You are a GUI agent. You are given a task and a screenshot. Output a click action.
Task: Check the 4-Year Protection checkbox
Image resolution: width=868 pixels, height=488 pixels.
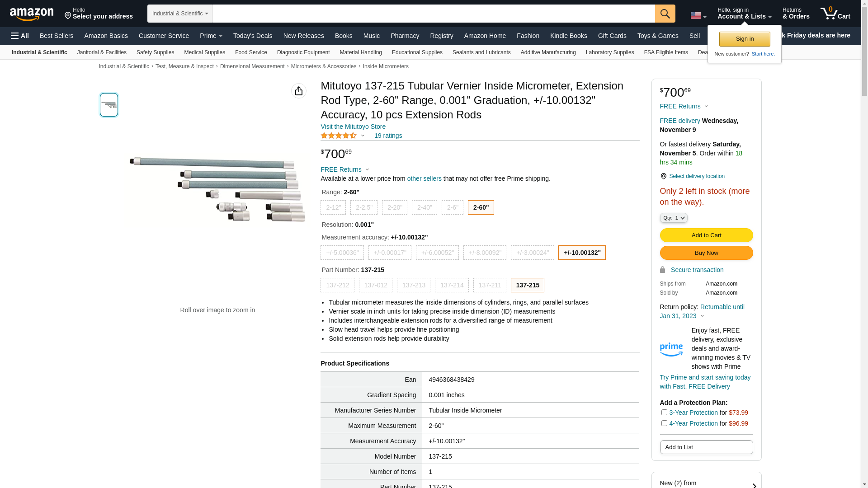click(x=664, y=423)
